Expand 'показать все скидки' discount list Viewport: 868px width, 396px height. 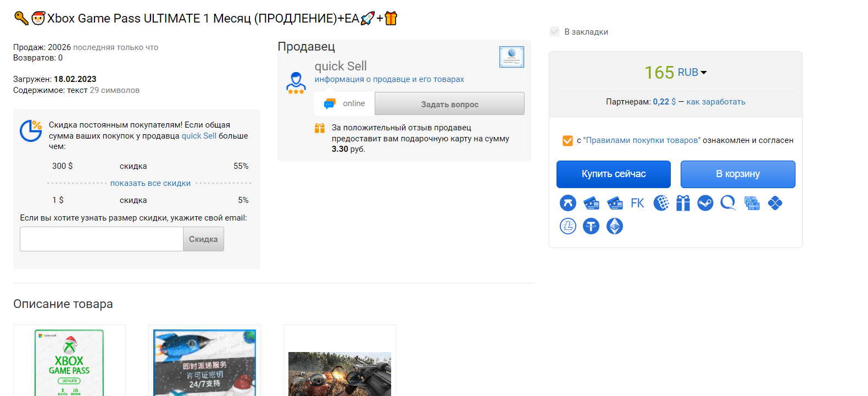151,183
